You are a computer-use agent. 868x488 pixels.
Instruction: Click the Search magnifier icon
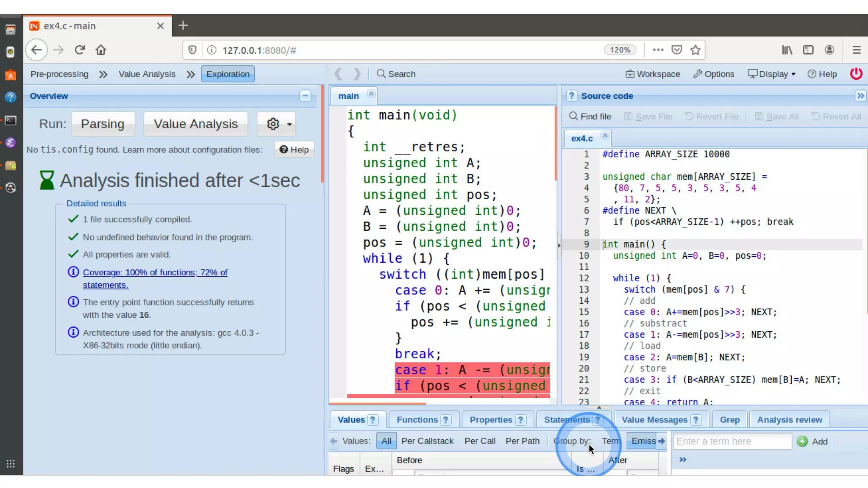point(381,74)
